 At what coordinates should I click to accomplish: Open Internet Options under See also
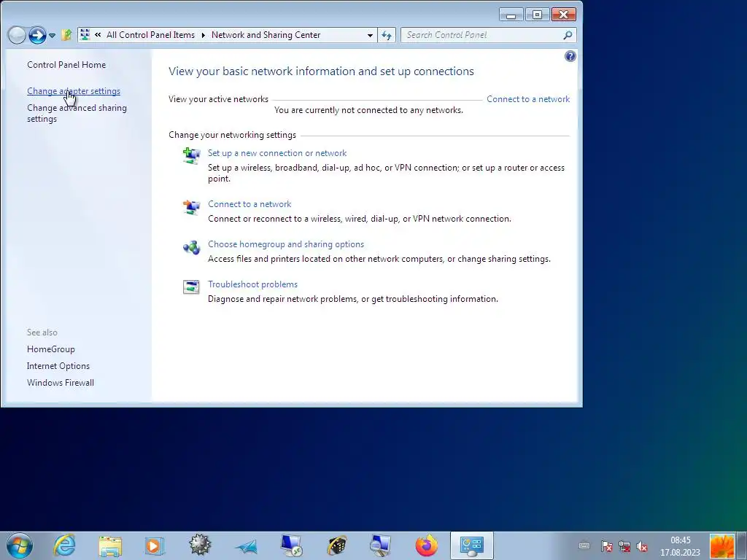(x=58, y=366)
